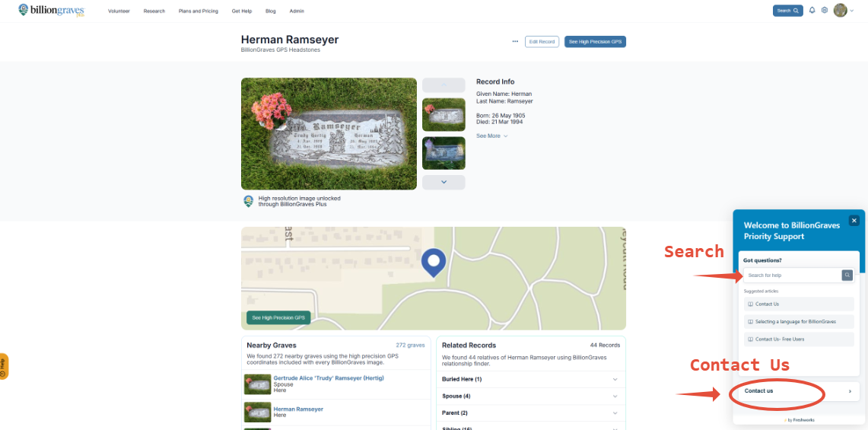Screen dimensions: 868x430
Task: Open the Research menu
Action: 154,11
